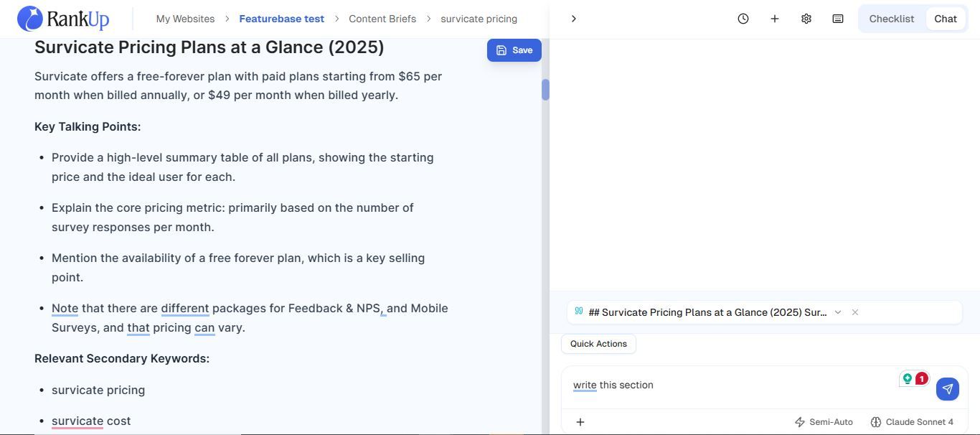The width and height of the screenshot is (980, 435).
Task: Click the heading Survicate Pricing Plans at a Glance
Action: coord(209,47)
